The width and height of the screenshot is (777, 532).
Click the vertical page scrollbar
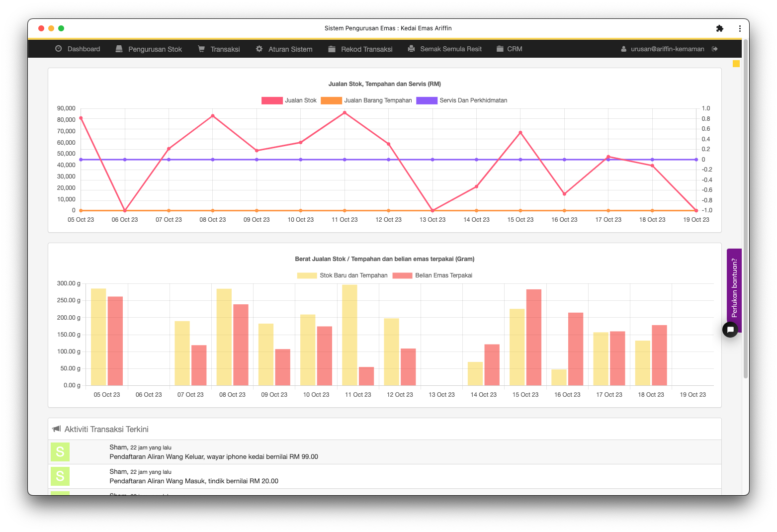(745, 209)
